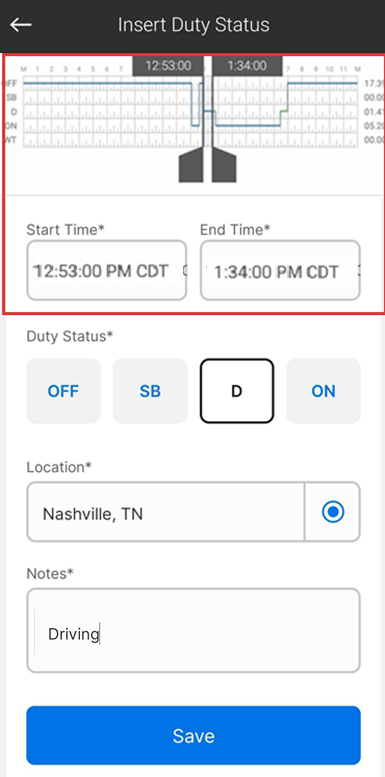Focus the Notes field containing Driving
This screenshot has width=385, height=777.
[193, 630]
